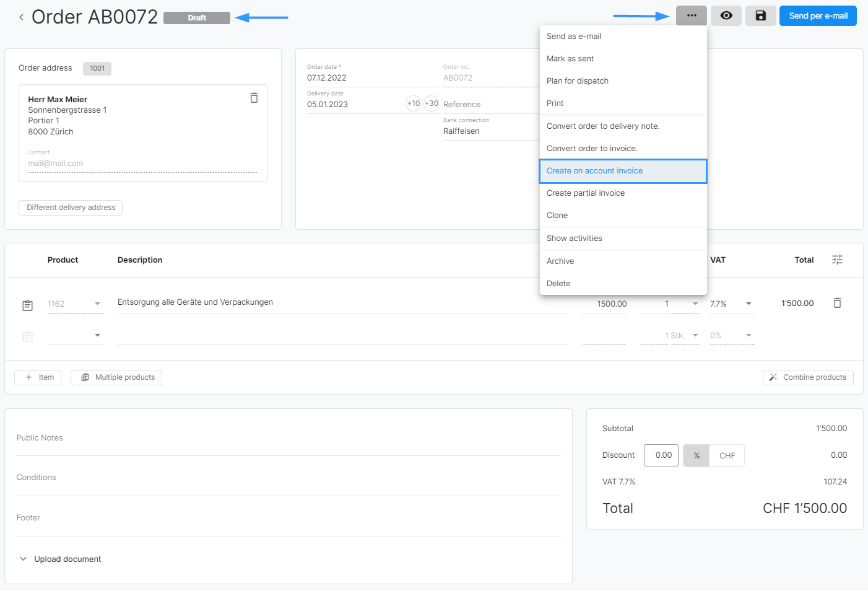This screenshot has width=868, height=591.
Task: Click the magic wand Combine products button
Action: [x=808, y=377]
